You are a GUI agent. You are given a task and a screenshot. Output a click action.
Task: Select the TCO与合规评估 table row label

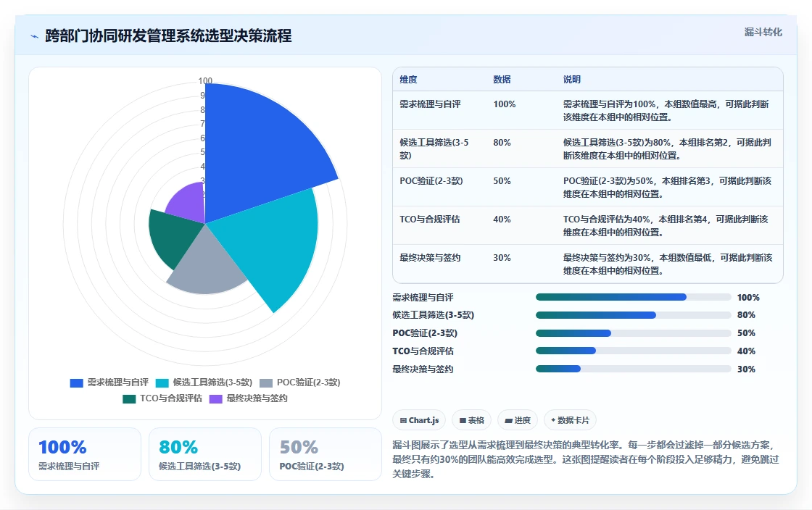[x=429, y=220]
